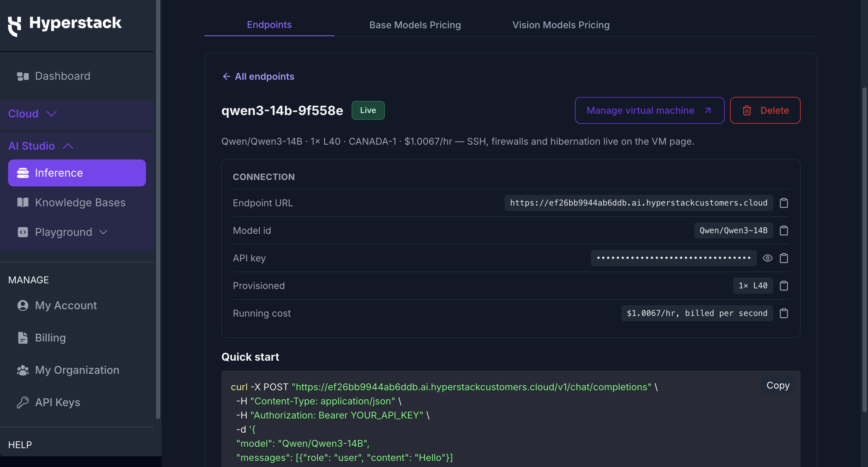Click the Endpoint URL value field

(639, 203)
